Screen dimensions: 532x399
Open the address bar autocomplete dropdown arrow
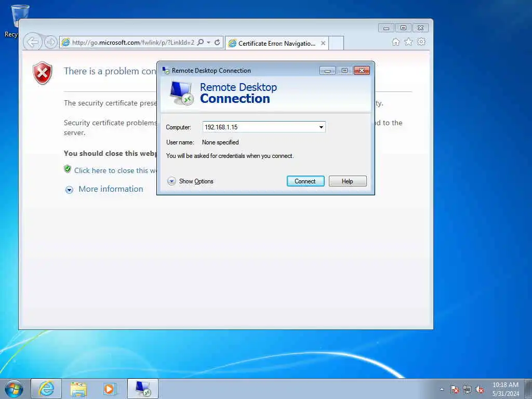209,43
